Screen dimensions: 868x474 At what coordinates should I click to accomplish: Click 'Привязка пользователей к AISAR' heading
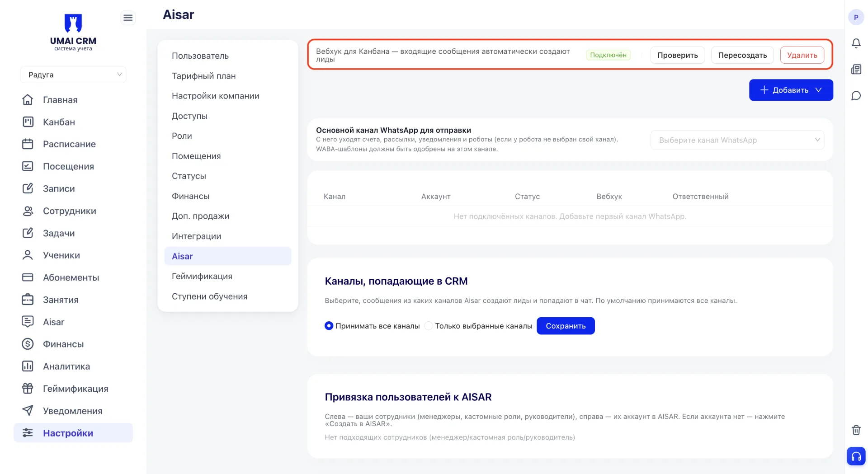click(408, 397)
